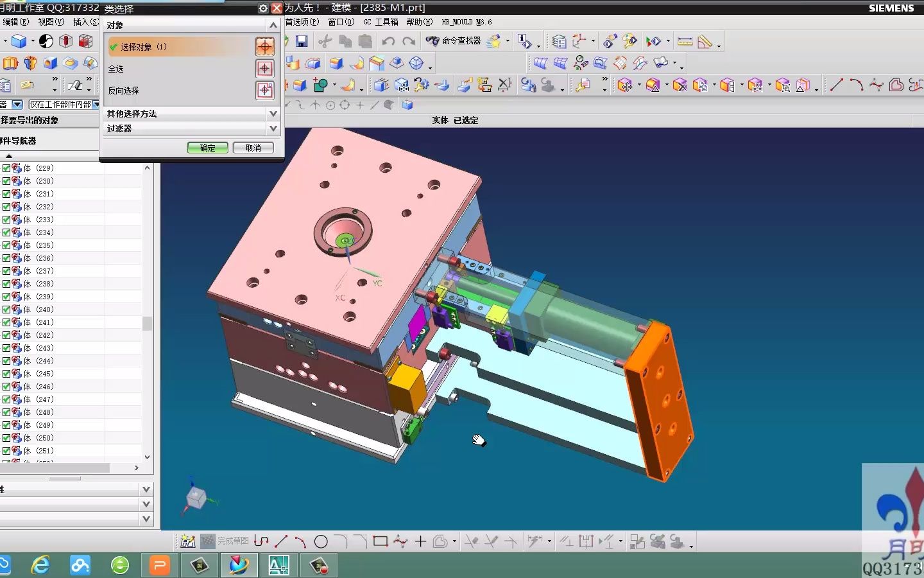
Task: Open Internet Explorer from the taskbar
Action: 41,565
